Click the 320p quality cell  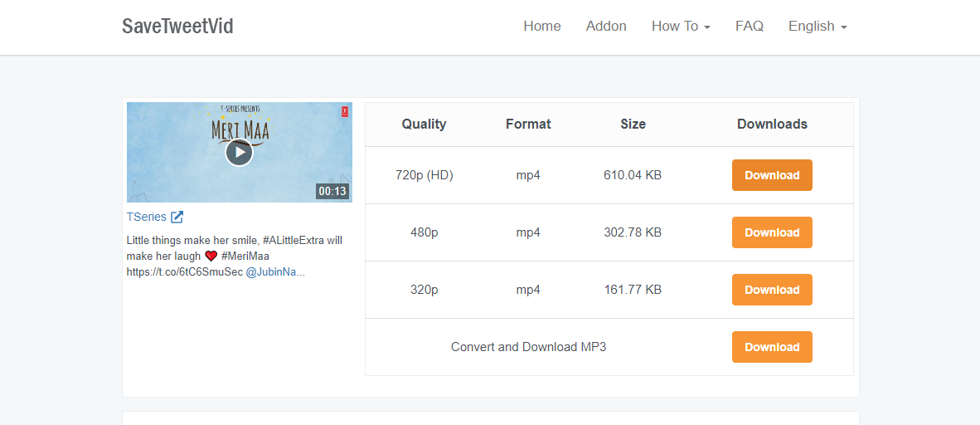click(x=424, y=290)
